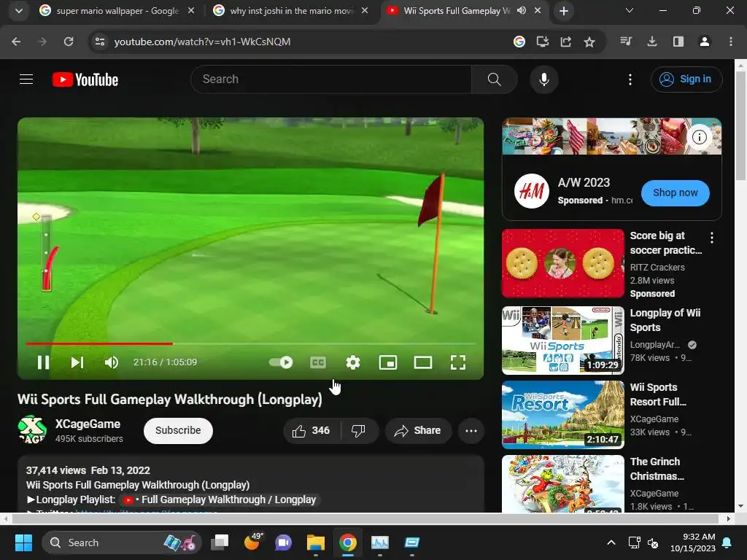Skip to the next video
This screenshot has height=560, width=747.
coord(77,362)
